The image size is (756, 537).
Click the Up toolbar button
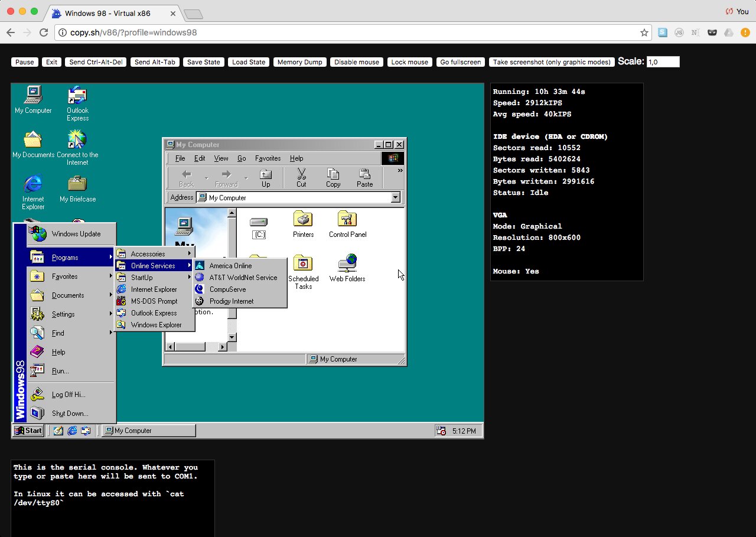[x=266, y=177]
